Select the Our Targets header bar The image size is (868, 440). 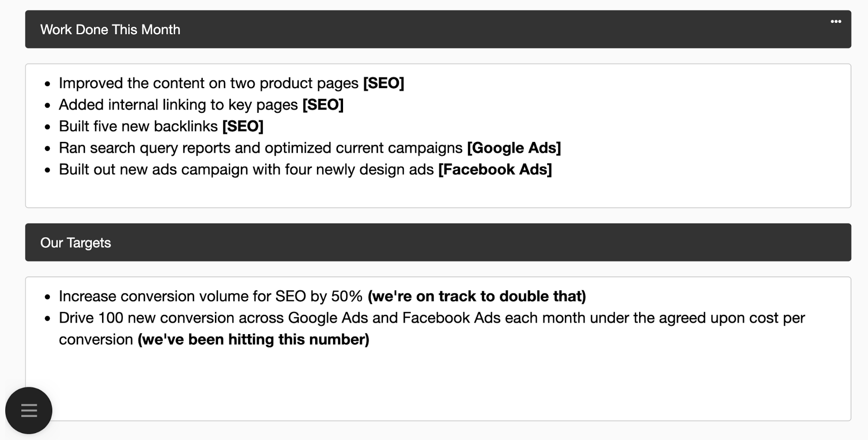pos(438,242)
